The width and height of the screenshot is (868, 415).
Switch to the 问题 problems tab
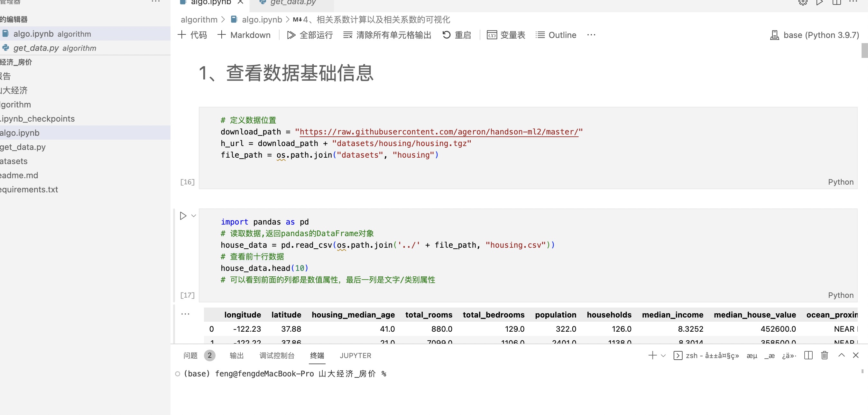point(199,355)
